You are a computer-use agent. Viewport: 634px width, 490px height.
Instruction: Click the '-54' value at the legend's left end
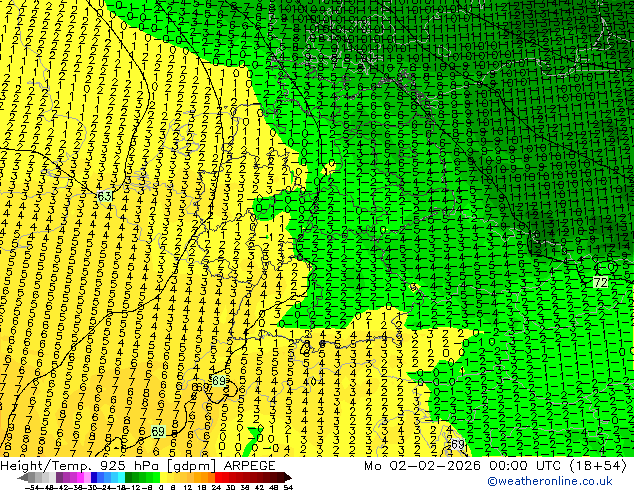32,487
